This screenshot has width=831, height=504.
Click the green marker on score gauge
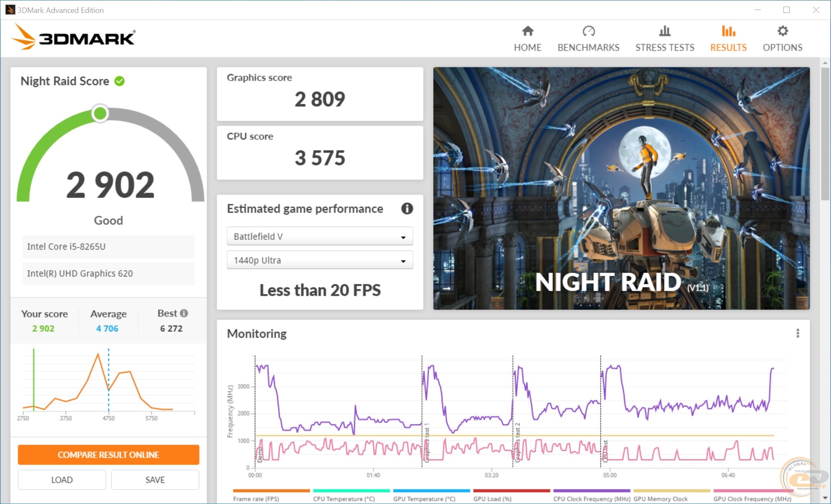click(x=100, y=113)
